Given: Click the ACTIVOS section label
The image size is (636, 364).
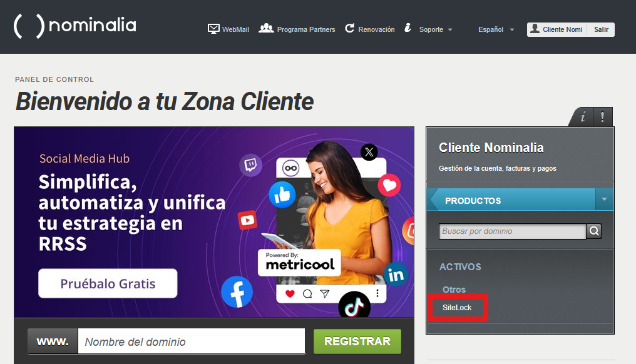Looking at the screenshot, I should pos(460,266).
